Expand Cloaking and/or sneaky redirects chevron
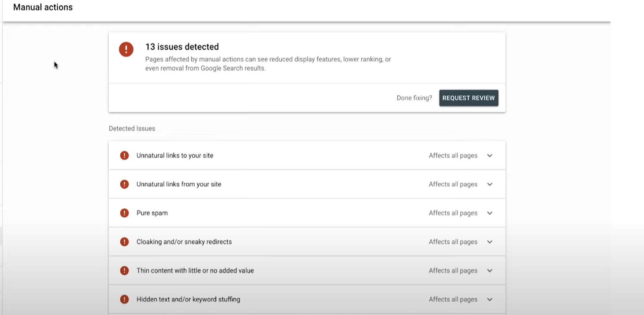This screenshot has height=315, width=644. 489,242
